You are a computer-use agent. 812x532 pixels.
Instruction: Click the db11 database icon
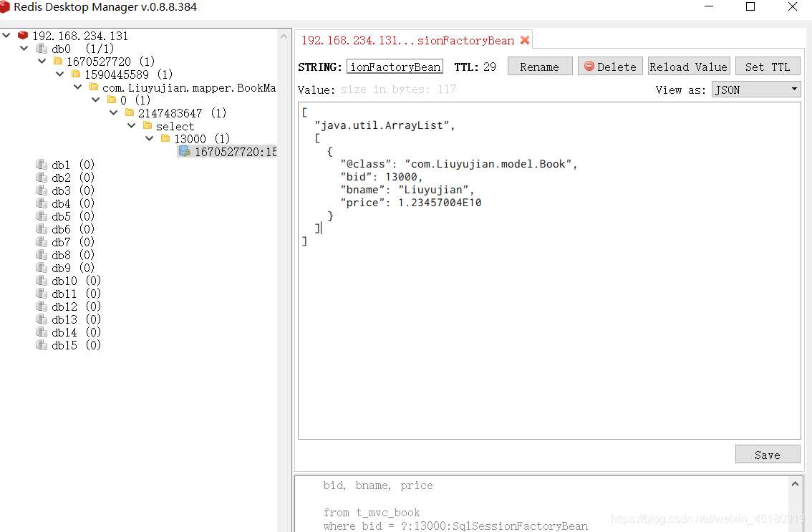(x=42, y=293)
